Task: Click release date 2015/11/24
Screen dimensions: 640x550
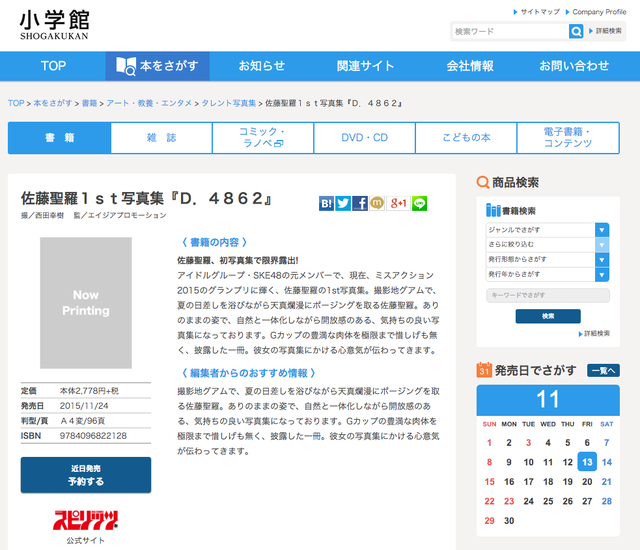Action: [84, 406]
